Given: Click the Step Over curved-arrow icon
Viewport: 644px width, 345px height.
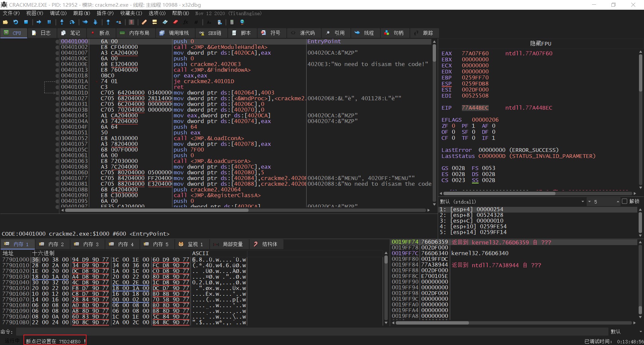Looking at the screenshot, I should click(x=72, y=22).
